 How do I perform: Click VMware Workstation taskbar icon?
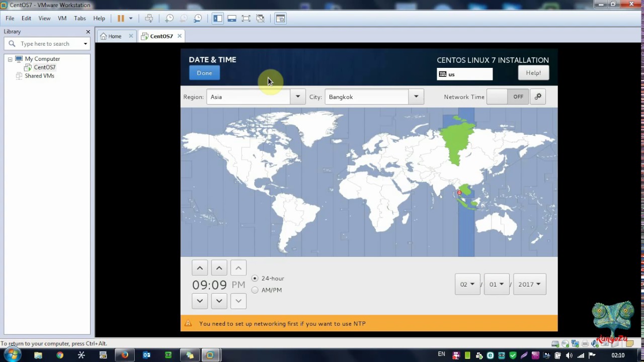pos(210,355)
